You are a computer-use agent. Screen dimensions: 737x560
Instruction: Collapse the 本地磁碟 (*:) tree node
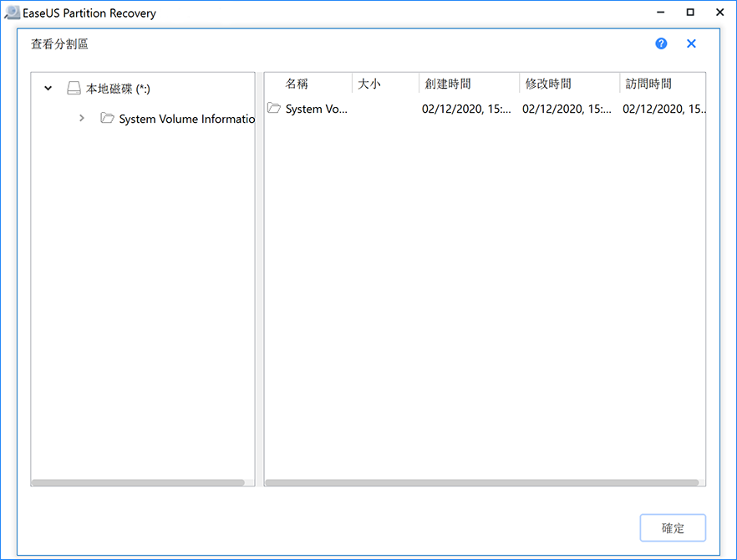pyautogui.click(x=48, y=89)
